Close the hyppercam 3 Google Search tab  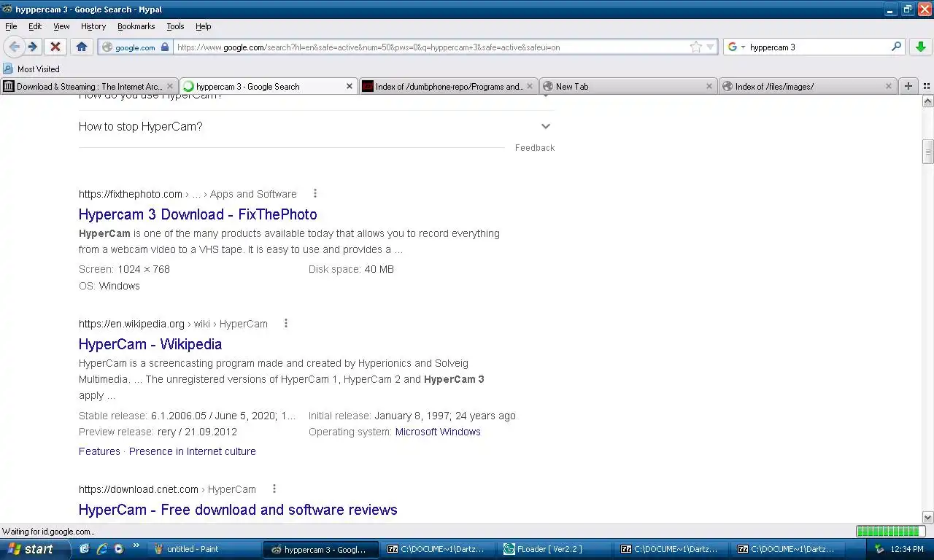pyautogui.click(x=349, y=86)
